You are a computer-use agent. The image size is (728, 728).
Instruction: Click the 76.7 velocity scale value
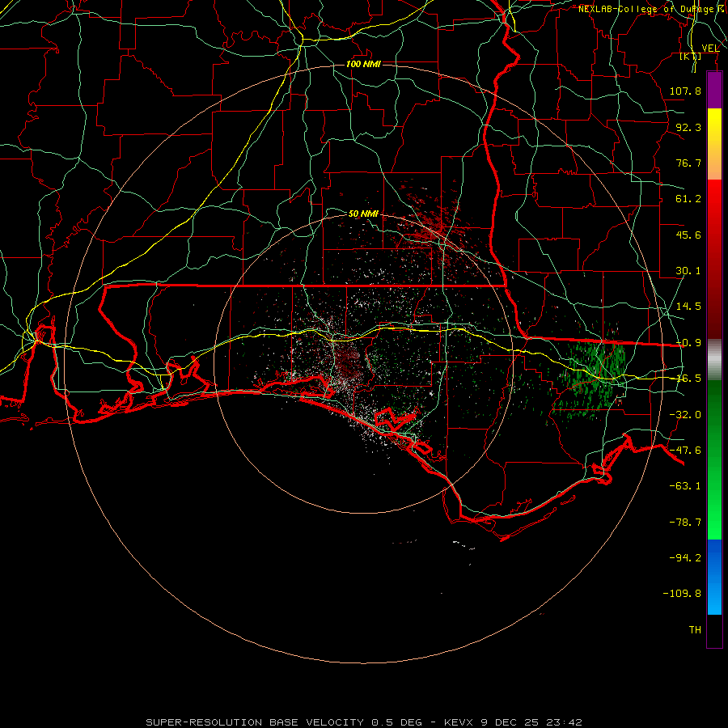click(x=688, y=163)
